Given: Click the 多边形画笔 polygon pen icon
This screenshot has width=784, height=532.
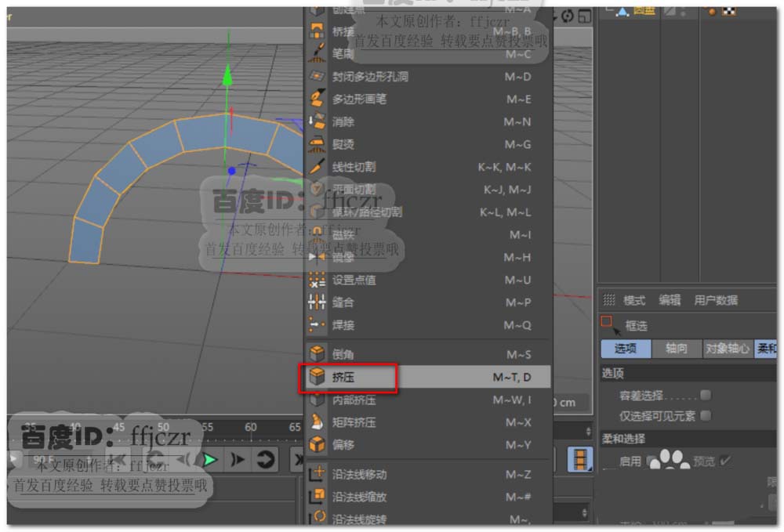Looking at the screenshot, I should [x=317, y=99].
